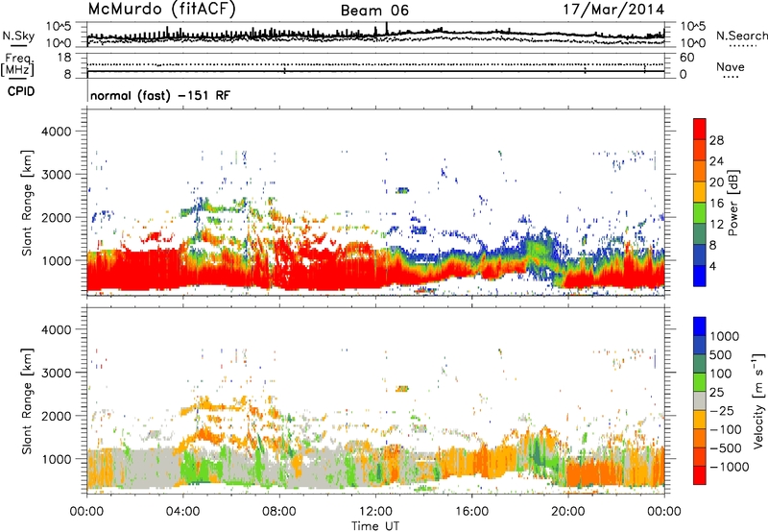Click the 4 tick on power colorbar
Image resolution: width=768 pixels, height=532 pixels.
pyautogui.click(x=712, y=266)
